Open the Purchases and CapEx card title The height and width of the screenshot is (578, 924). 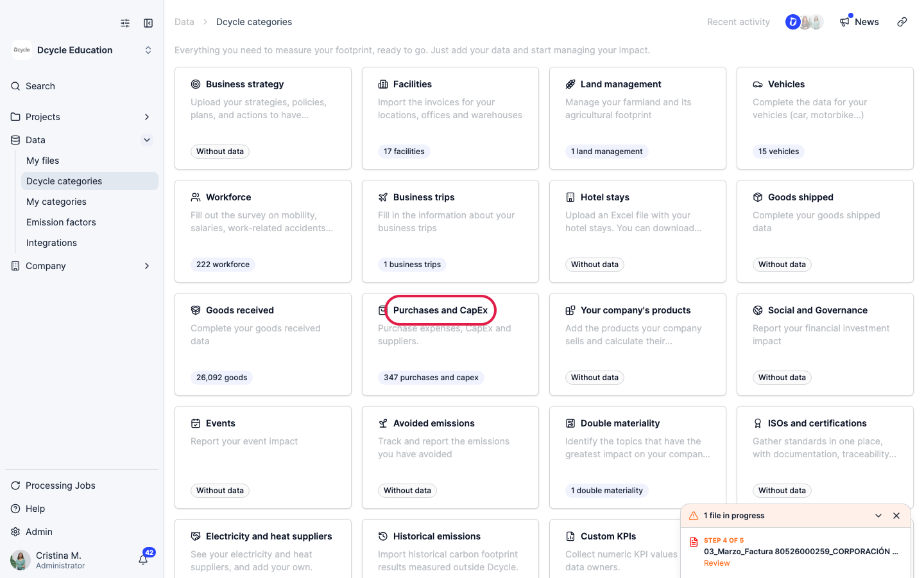[440, 310]
